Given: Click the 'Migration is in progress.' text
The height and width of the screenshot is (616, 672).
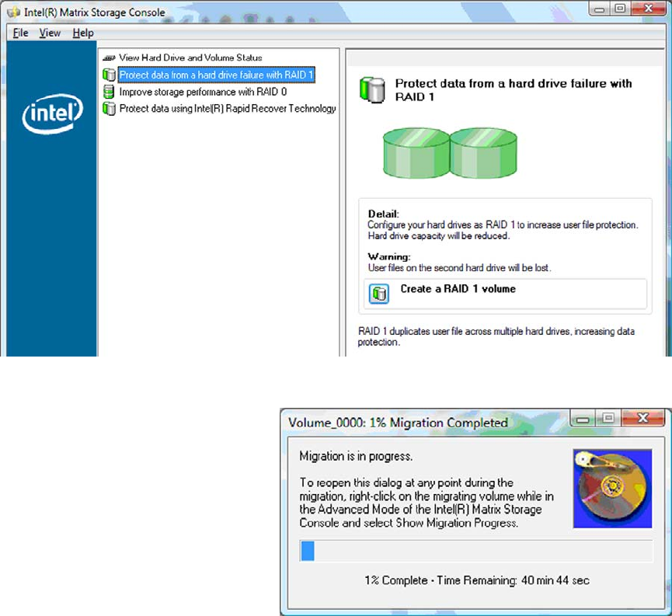Looking at the screenshot, I should (x=356, y=456).
